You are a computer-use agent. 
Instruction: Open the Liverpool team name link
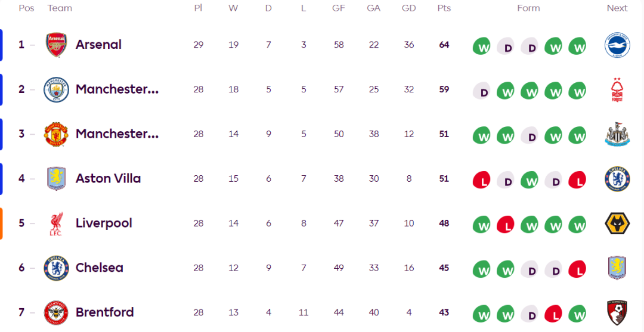pyautogui.click(x=104, y=224)
